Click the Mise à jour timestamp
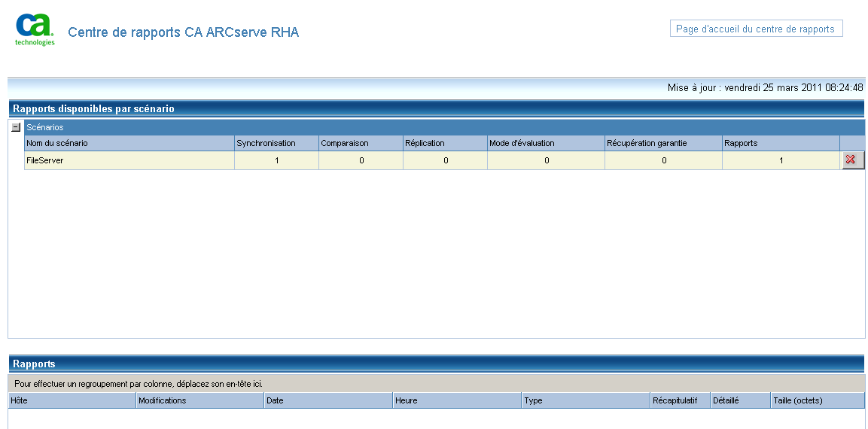The height and width of the screenshot is (429, 868). [x=765, y=87]
